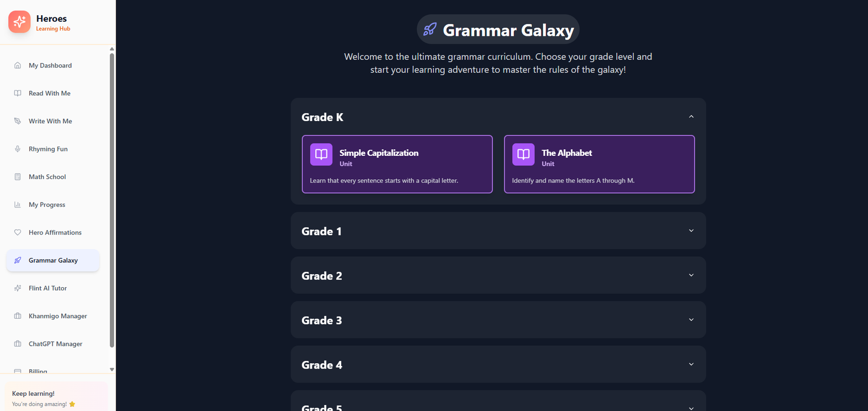Click the pen icon beside Write With Me
Viewport: 868px width, 411px height.
(17, 121)
